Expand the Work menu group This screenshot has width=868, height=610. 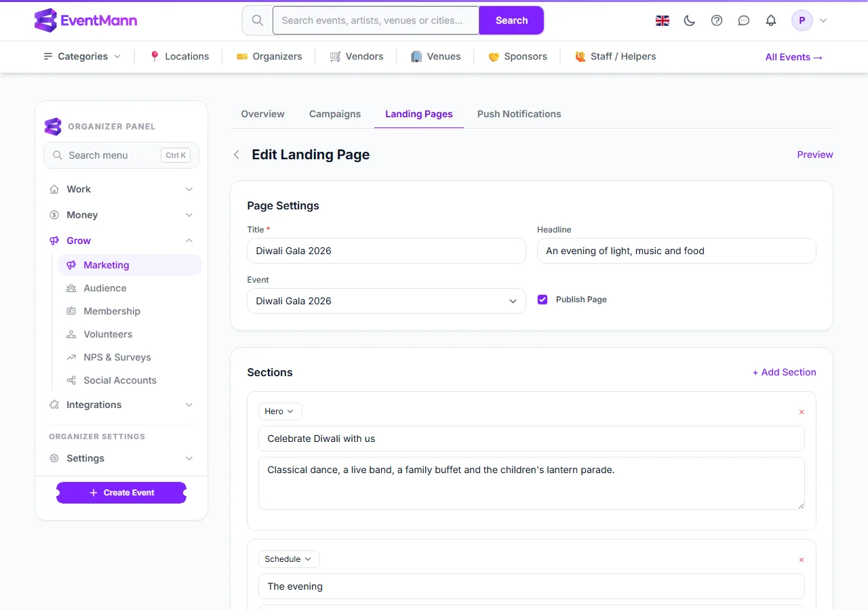click(121, 189)
